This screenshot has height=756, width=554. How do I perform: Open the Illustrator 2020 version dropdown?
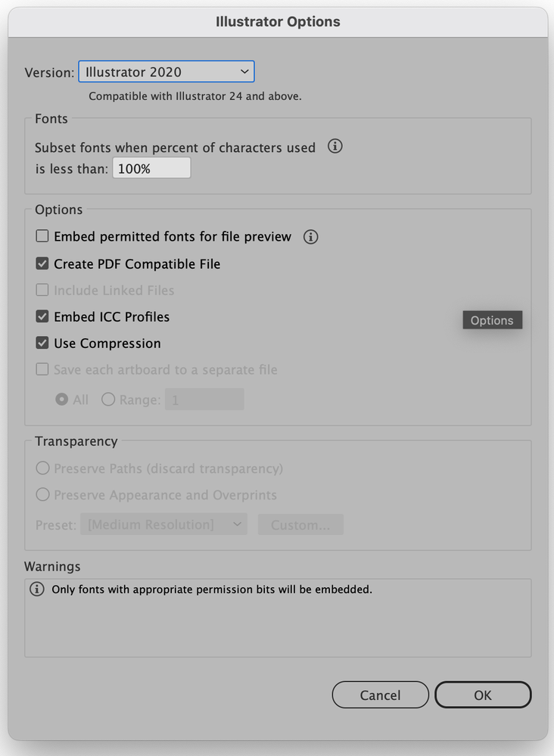pyautogui.click(x=167, y=72)
